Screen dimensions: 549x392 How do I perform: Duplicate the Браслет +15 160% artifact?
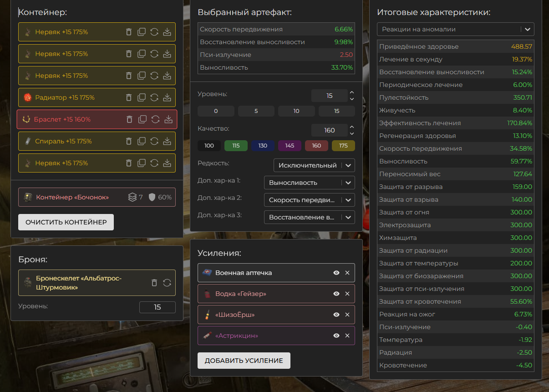tap(142, 119)
